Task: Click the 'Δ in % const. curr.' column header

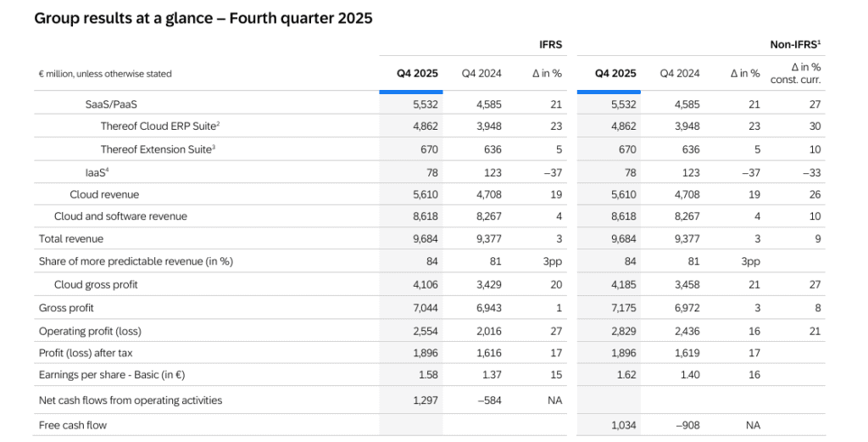Action: [x=795, y=73]
